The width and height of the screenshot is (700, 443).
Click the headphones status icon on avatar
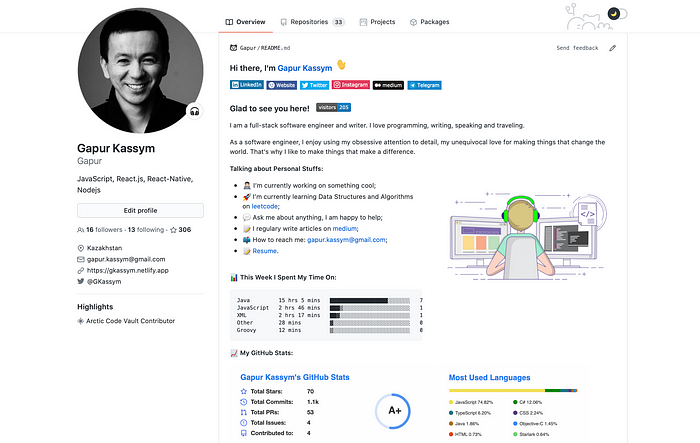pyautogui.click(x=195, y=111)
